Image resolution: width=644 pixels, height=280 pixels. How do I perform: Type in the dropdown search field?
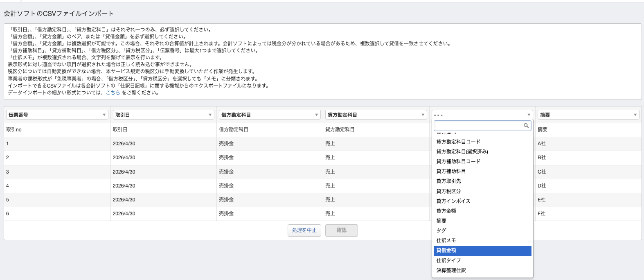[478, 126]
